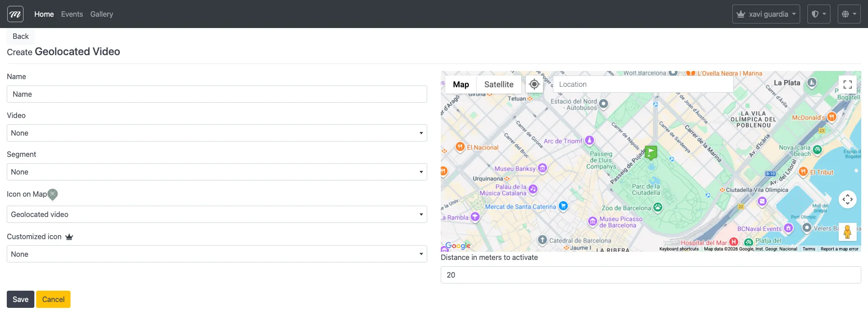Open Keyboard shortcuts on the map
Image resolution: width=868 pixels, height=316 pixels.
(x=679, y=249)
